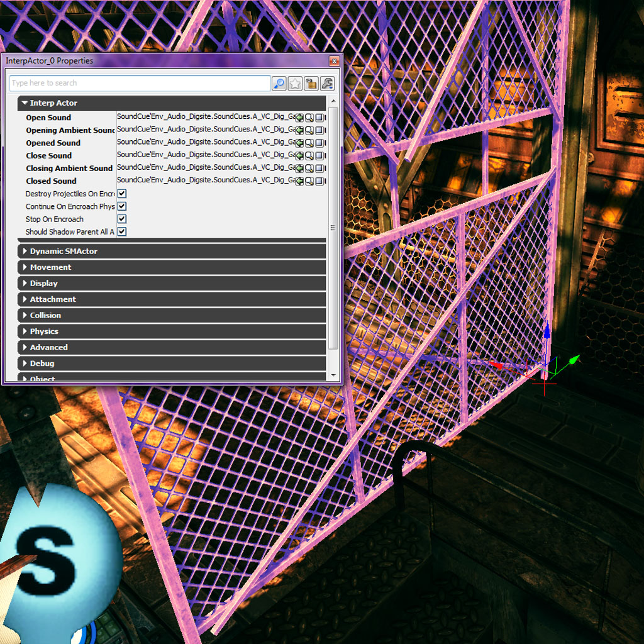Clear the Opening Ambient Sound value
The image size is (644, 644).
coord(319,130)
